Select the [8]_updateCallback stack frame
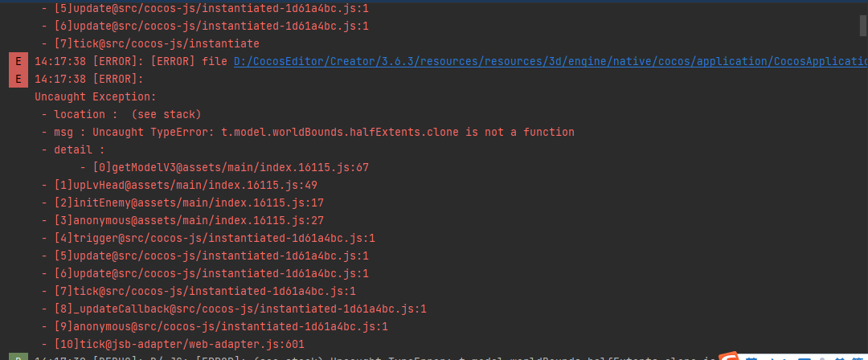Screen dimensions: 868x360 coord(234,309)
